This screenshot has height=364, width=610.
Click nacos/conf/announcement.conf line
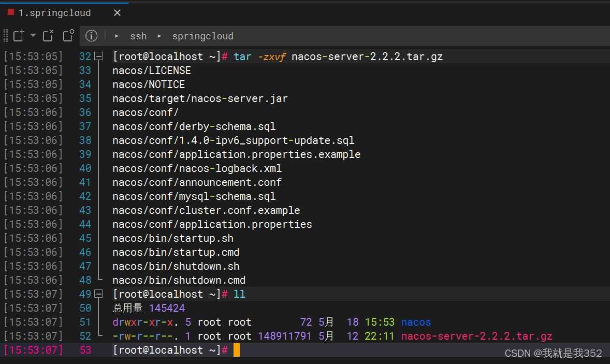[x=197, y=183]
